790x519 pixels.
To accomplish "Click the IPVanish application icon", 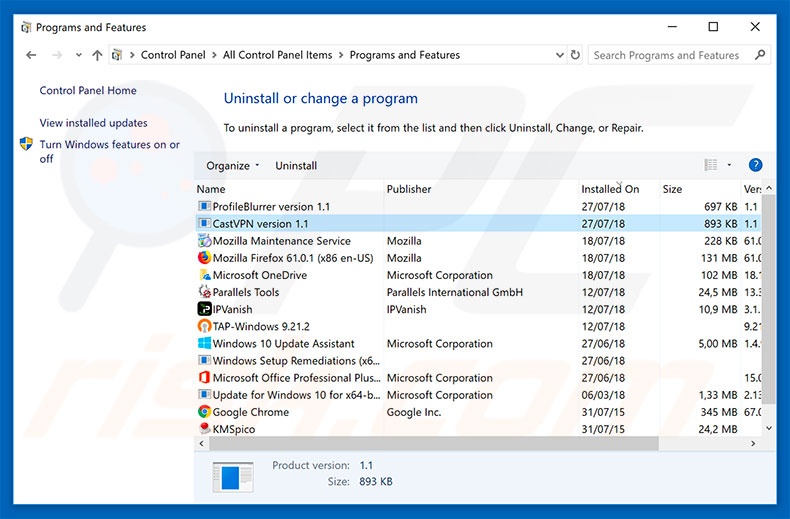I will click(204, 309).
